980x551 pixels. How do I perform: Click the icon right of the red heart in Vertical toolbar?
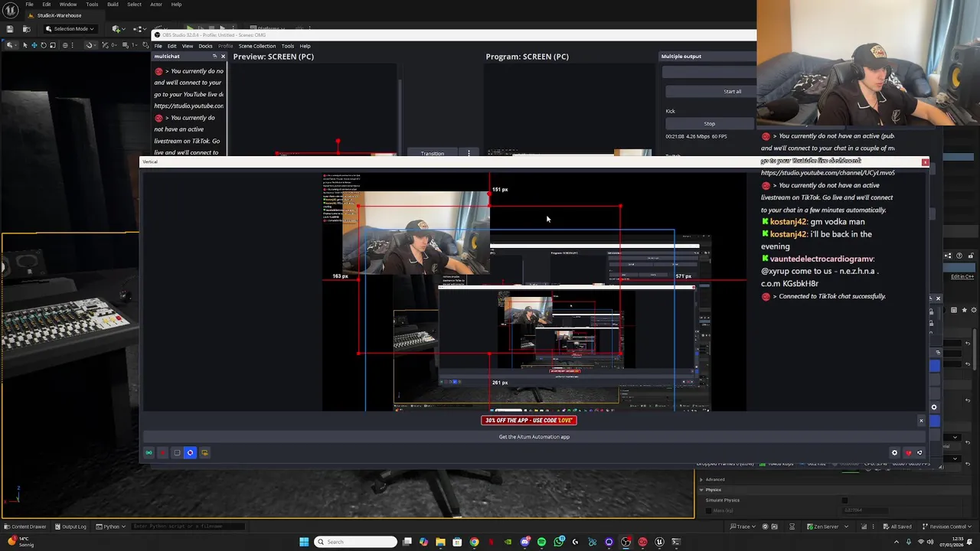(x=920, y=453)
